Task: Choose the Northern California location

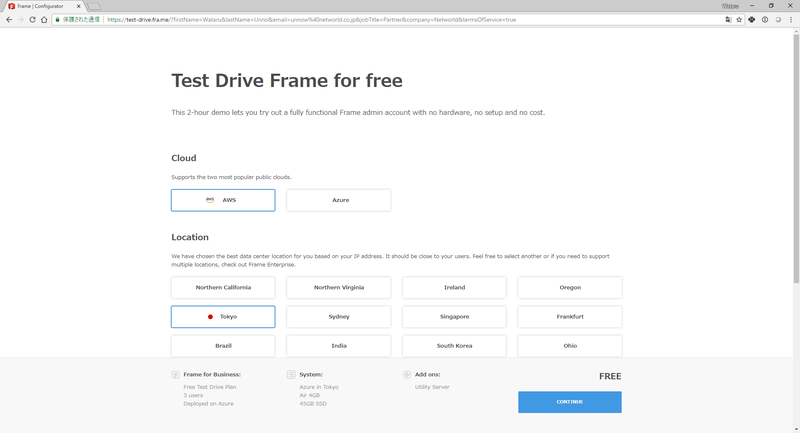Action: 223,288
